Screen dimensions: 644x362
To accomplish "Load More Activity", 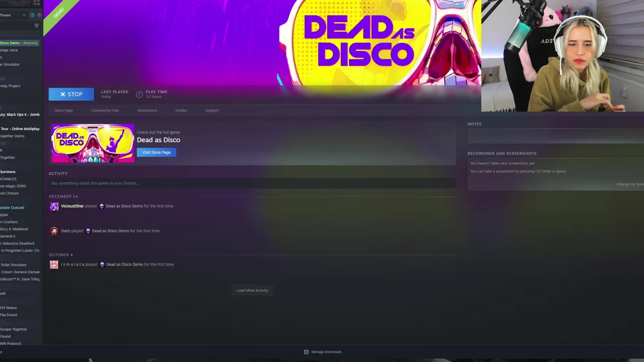I will click(x=252, y=290).
